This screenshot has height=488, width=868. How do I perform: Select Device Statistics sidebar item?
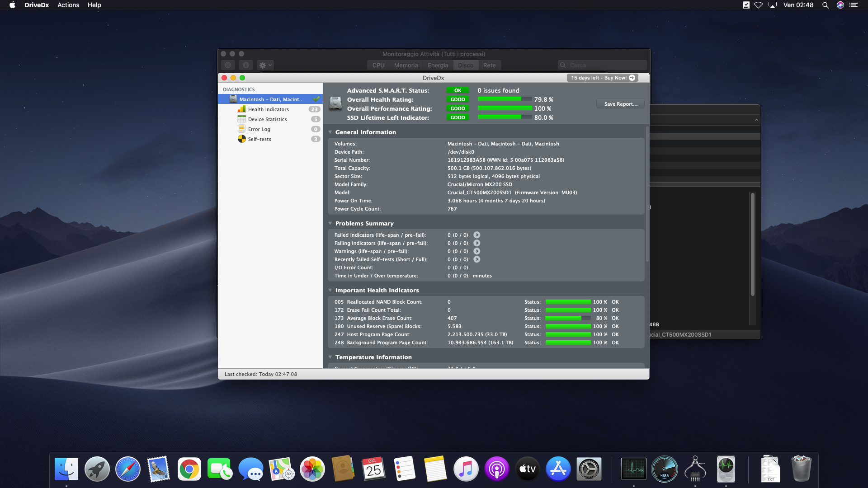pos(267,119)
